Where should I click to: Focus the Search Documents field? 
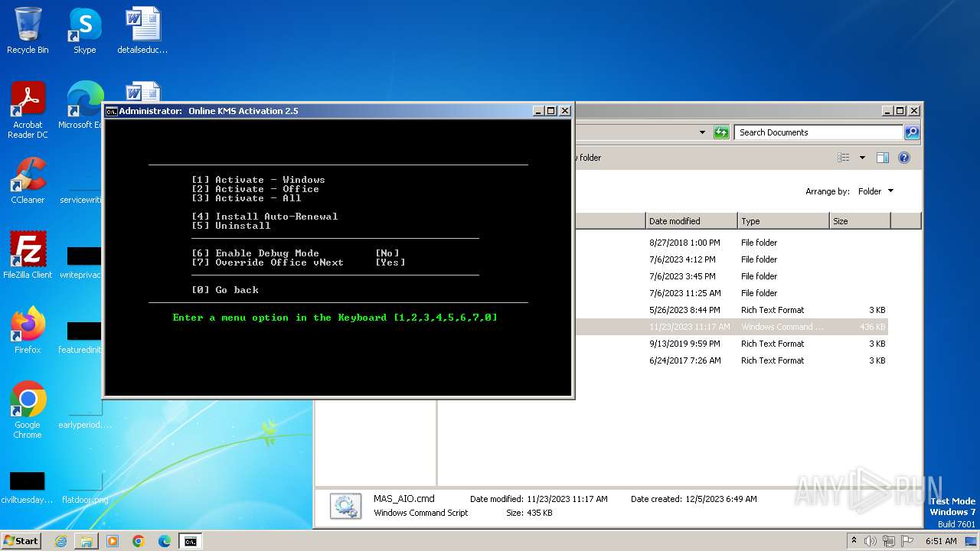coord(818,132)
